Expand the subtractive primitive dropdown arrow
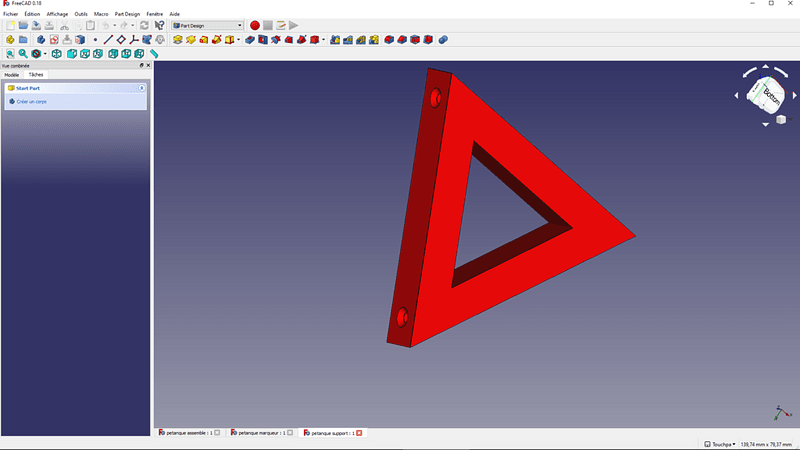800x450 pixels. tap(323, 40)
